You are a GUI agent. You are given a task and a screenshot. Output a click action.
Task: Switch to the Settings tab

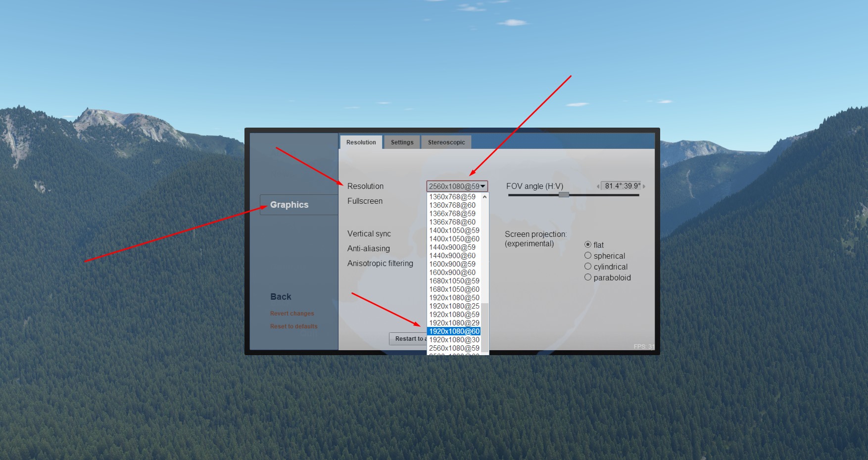402,142
